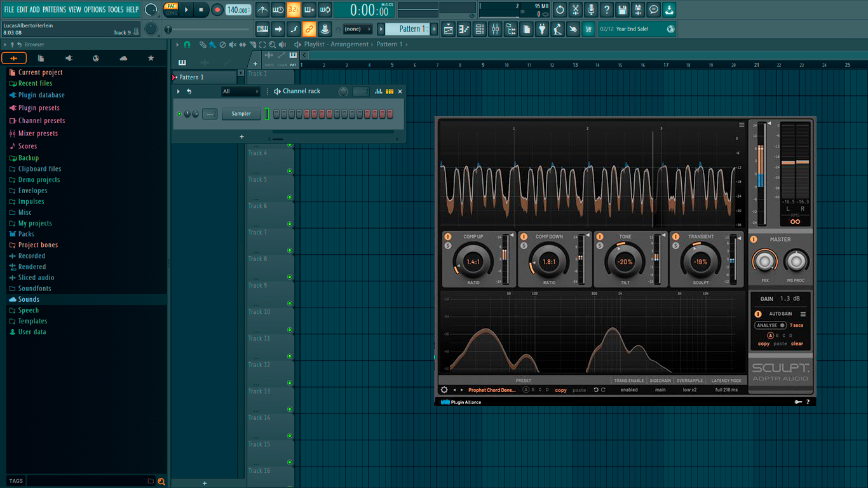Click 'clear' in Auto Gain section
The height and width of the screenshot is (488, 868).
click(797, 344)
